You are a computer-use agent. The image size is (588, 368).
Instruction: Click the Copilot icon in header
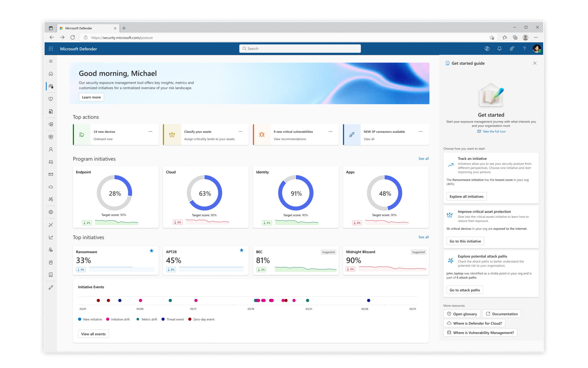pos(487,49)
